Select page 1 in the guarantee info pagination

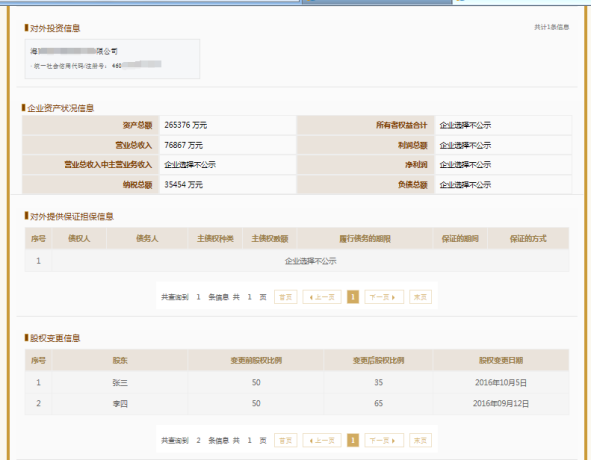coord(353,297)
